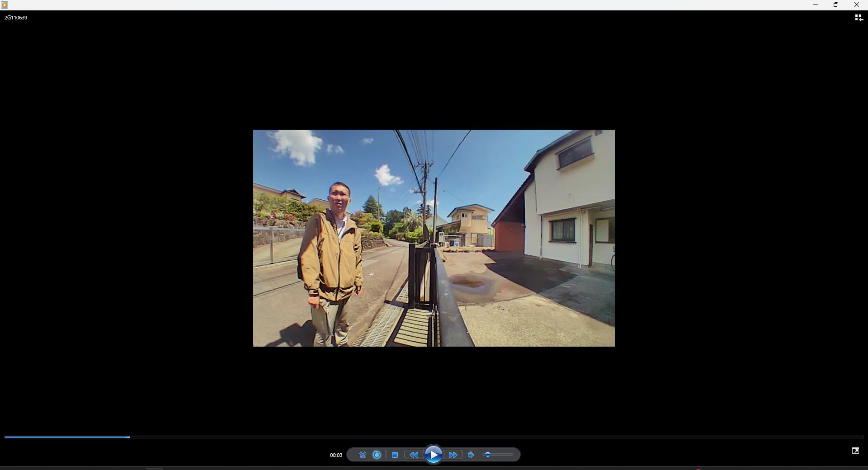Switch to Library using top-right icon

859,18
